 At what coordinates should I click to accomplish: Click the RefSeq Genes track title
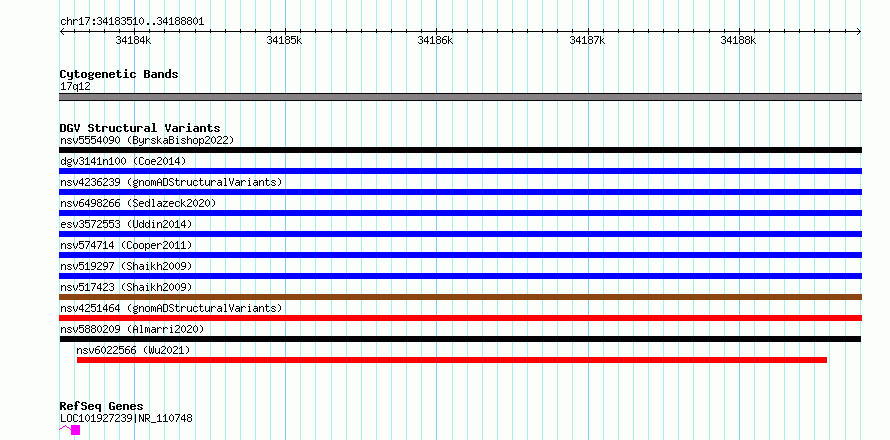tap(101, 407)
